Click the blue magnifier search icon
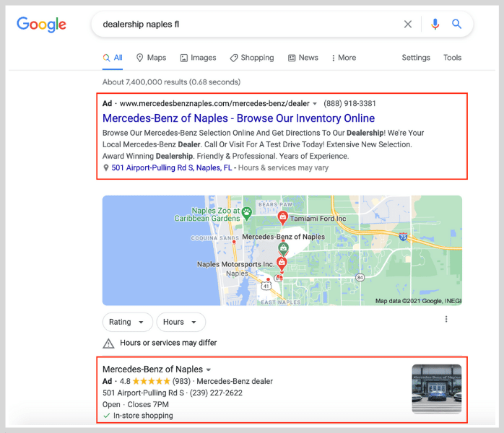The width and height of the screenshot is (504, 433). click(456, 24)
